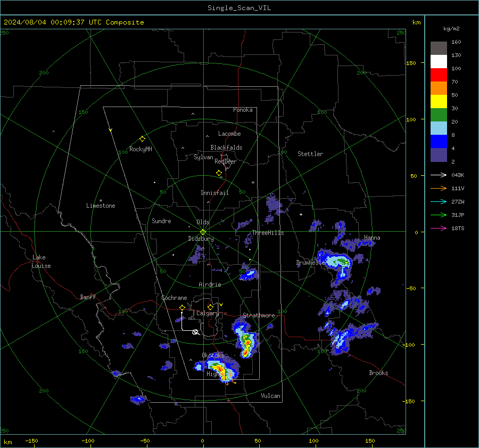This screenshot has height=448, width=479.
Task: Pick the orange 50-70 legend swatch
Action: point(439,88)
